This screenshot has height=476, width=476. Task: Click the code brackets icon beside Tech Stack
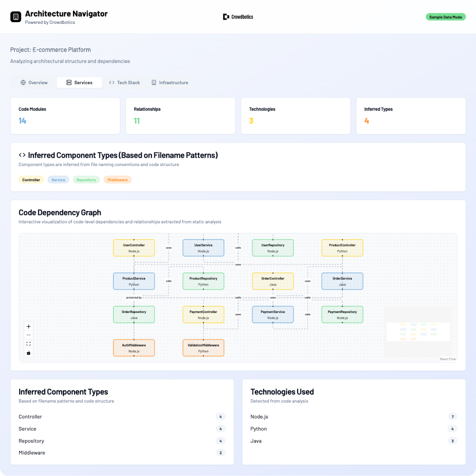click(112, 82)
